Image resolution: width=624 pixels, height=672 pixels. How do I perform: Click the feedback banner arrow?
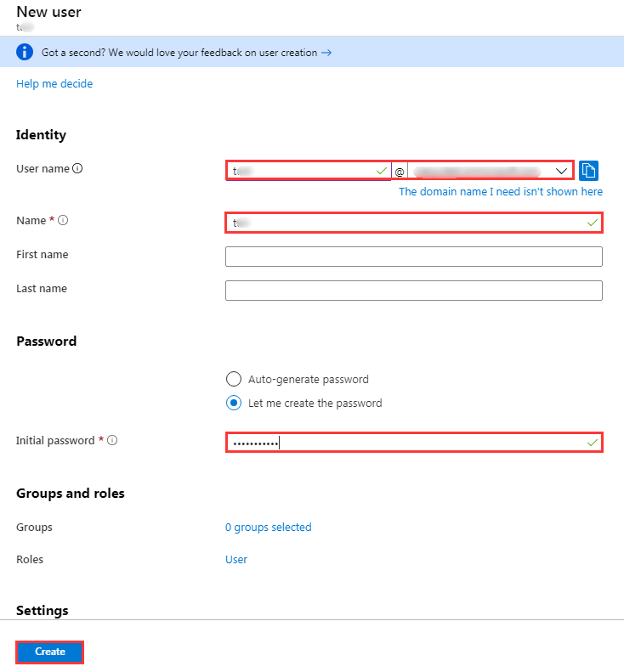[x=326, y=53]
